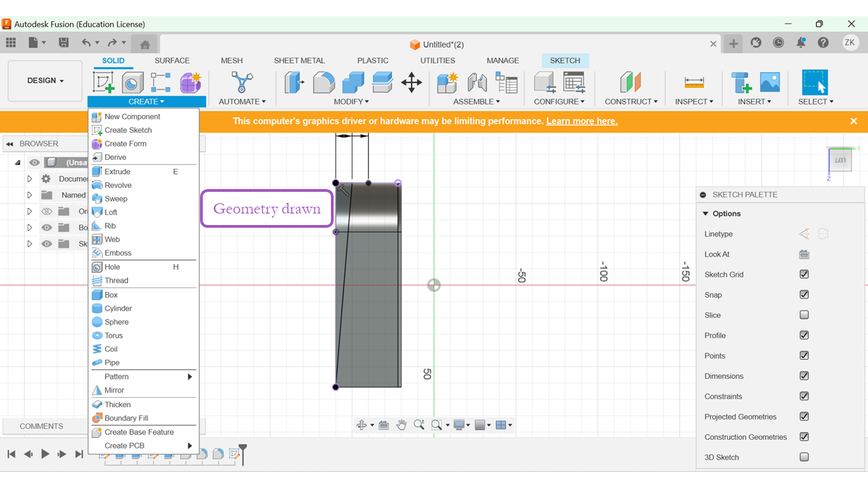Click the Insert image icon
This screenshot has width=868, height=488.
point(770,83)
